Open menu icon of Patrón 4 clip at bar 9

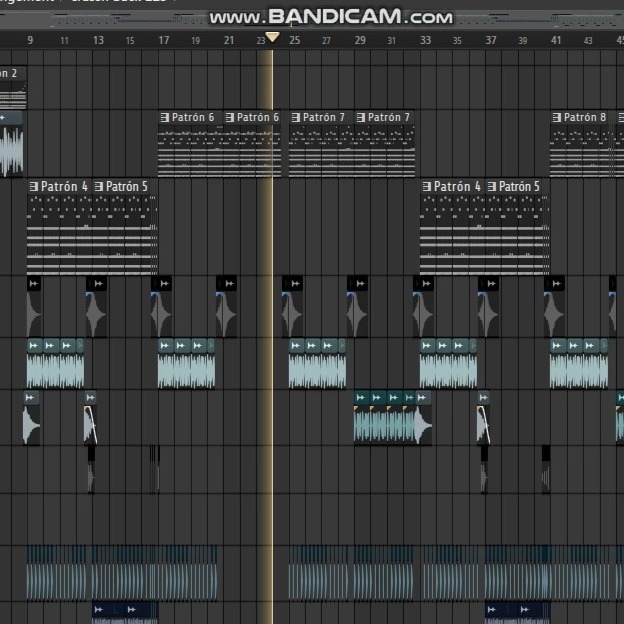(x=34, y=186)
